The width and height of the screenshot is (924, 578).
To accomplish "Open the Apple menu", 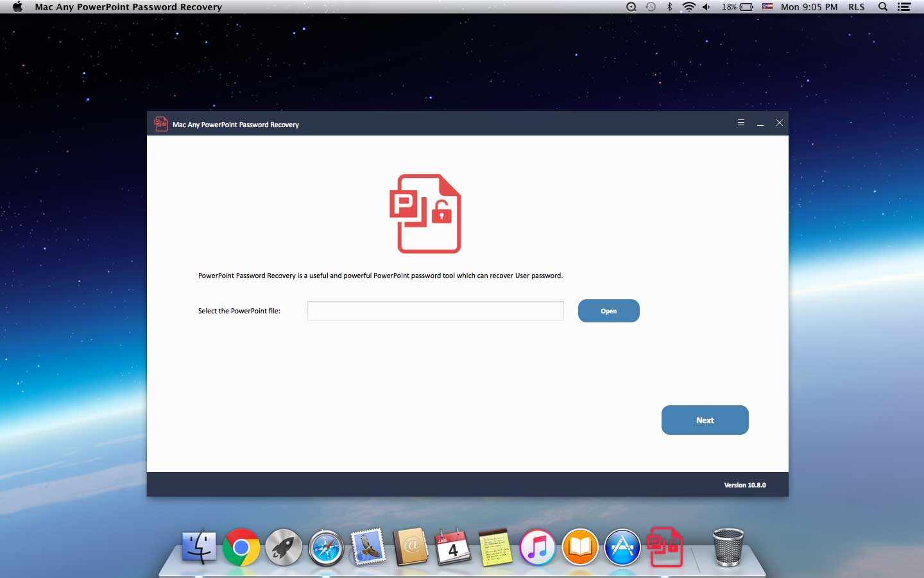I will point(17,7).
